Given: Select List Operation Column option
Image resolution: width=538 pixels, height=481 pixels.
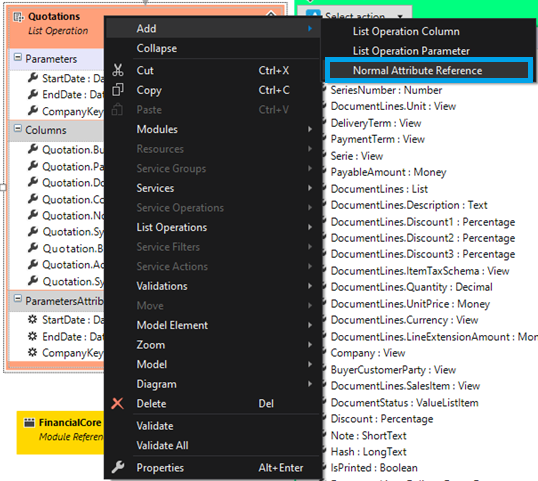Looking at the screenshot, I should tap(429, 31).
